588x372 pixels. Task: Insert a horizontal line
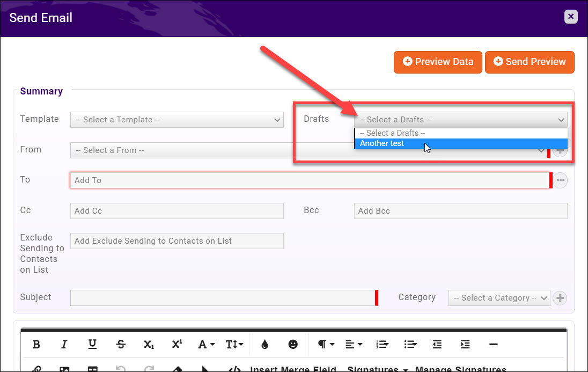coord(493,344)
